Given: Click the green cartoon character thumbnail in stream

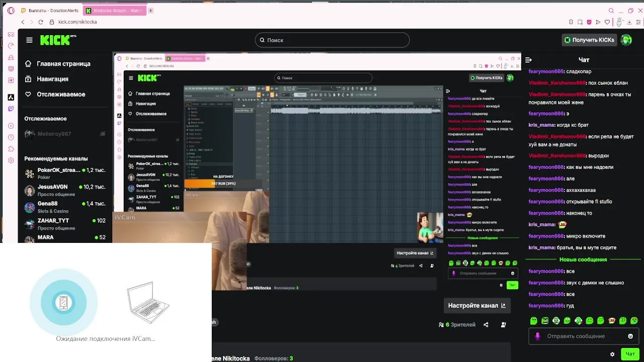Looking at the screenshot, I should (430, 227).
